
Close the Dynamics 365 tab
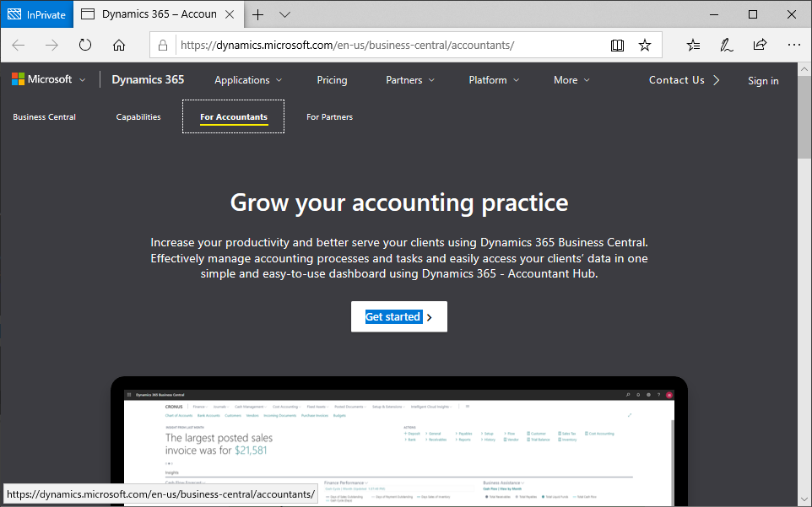click(x=230, y=14)
